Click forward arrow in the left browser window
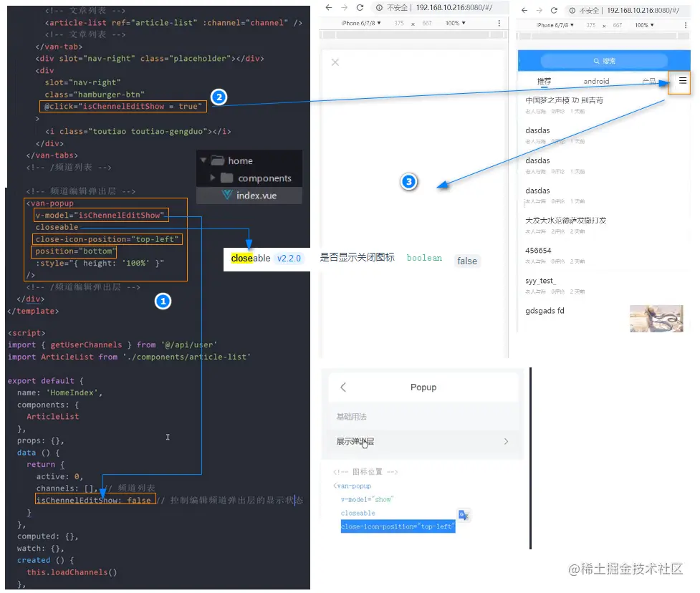700x593 pixels. [344, 8]
